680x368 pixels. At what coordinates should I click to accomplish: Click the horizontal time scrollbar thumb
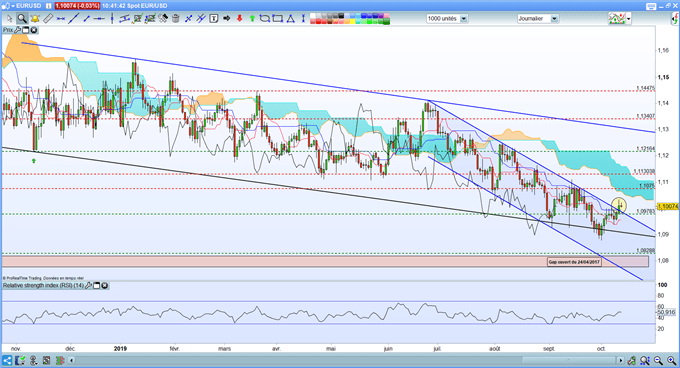(569, 360)
